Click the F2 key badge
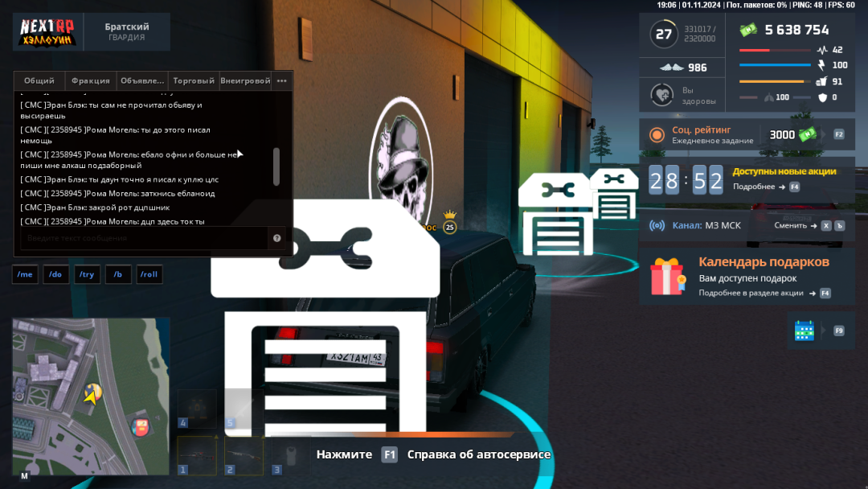Screen dimensions: 868x489 [x=838, y=134]
